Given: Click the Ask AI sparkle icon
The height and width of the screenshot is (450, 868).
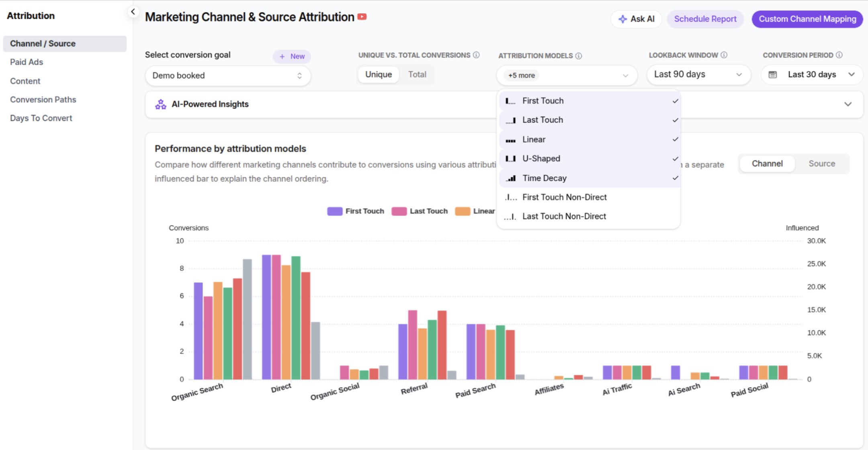Looking at the screenshot, I should pos(622,19).
